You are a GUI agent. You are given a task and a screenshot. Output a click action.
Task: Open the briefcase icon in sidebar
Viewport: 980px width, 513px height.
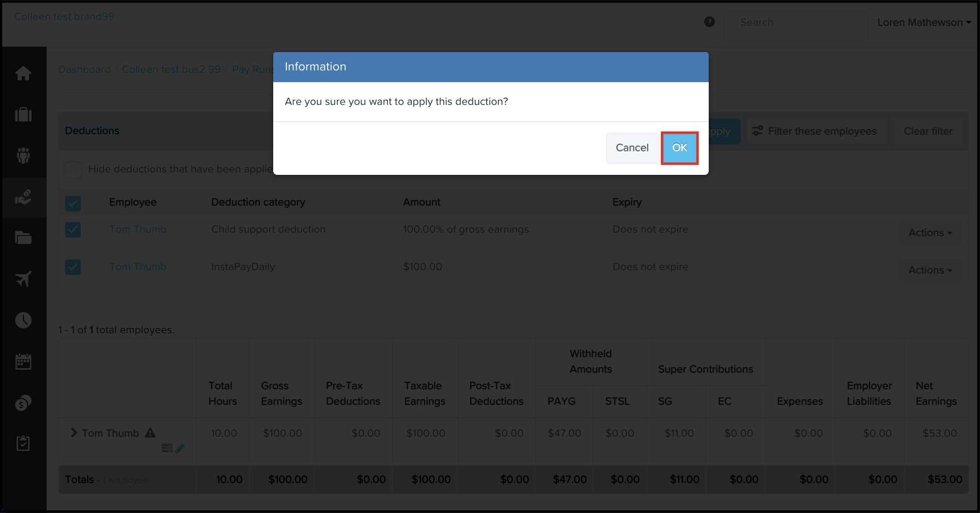click(x=23, y=115)
